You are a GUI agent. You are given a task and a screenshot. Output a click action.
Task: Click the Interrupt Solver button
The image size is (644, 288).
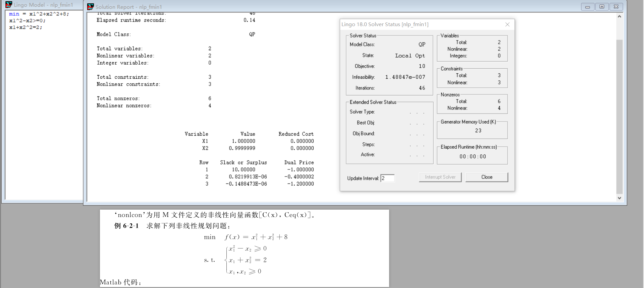pyautogui.click(x=440, y=177)
